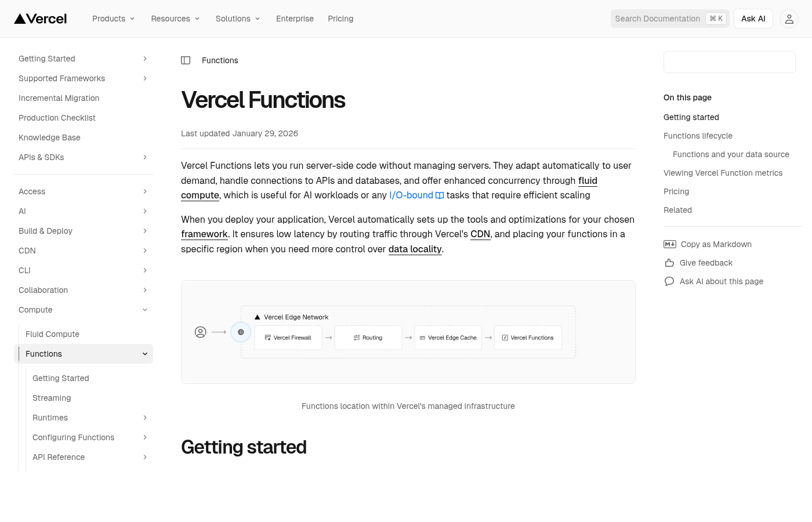
Task: Click the Ask AI button
Action: tap(753, 19)
